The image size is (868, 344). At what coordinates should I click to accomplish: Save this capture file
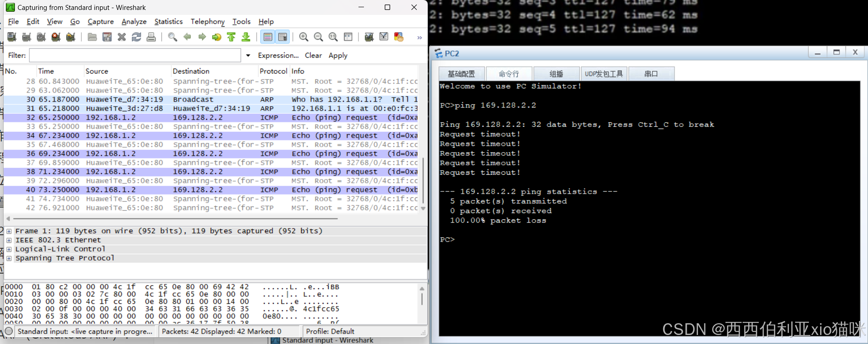[107, 37]
